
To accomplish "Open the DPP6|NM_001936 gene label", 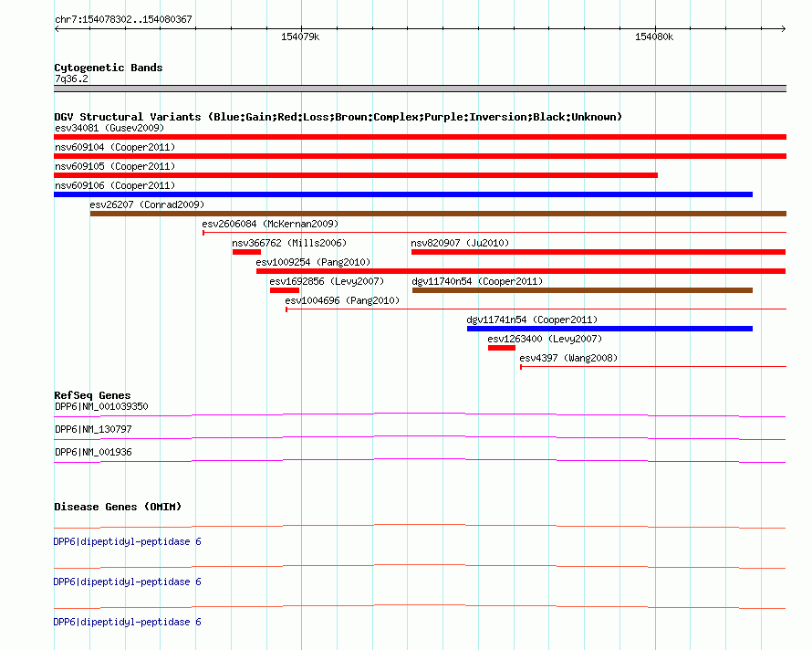I will [x=93, y=452].
